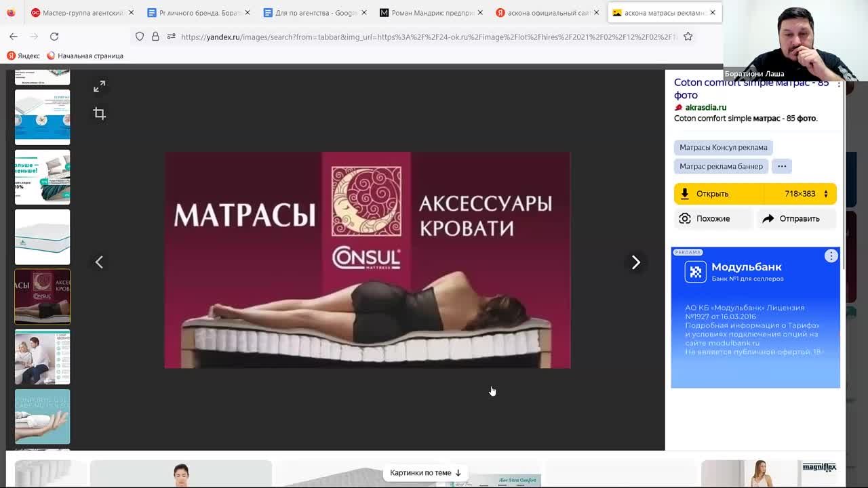The image size is (868, 488).
Task: Show previous image with left arrow
Action: coord(99,262)
